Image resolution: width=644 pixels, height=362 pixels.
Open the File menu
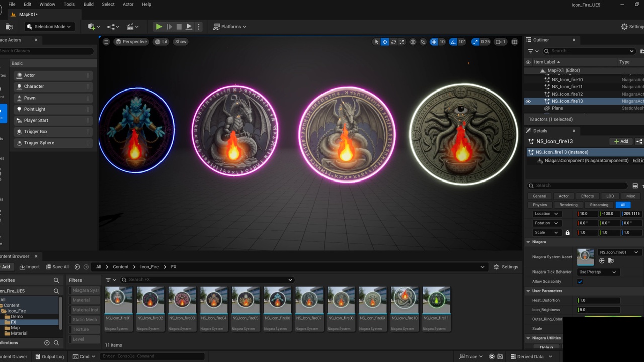[12, 4]
